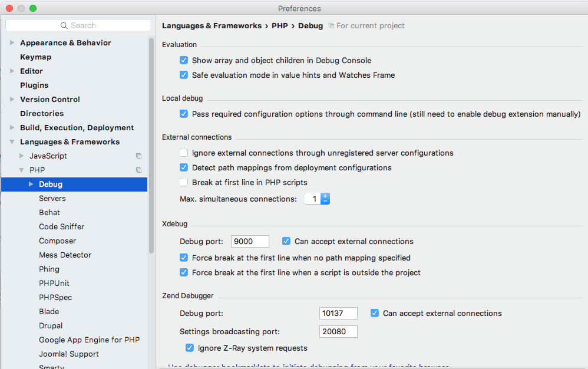Toggle Zend Debugger Can accept external connections
The height and width of the screenshot is (369, 588).
click(x=375, y=313)
